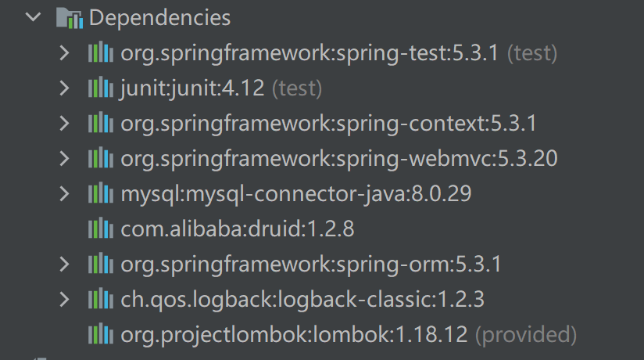Click library icon beside com.alibaba:druid
The width and height of the screenshot is (644, 360).
point(101,229)
